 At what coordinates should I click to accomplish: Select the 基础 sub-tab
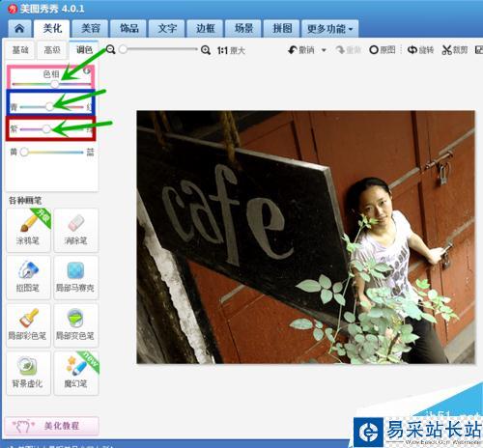[20, 50]
